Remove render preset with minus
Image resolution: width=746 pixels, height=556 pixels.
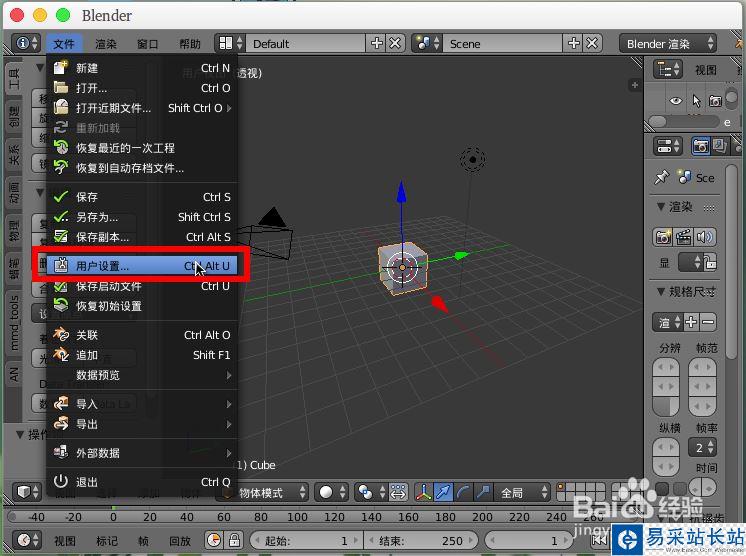(x=708, y=322)
